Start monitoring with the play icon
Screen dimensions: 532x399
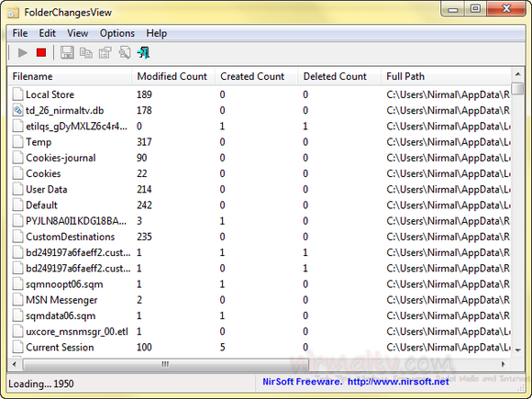[22, 52]
